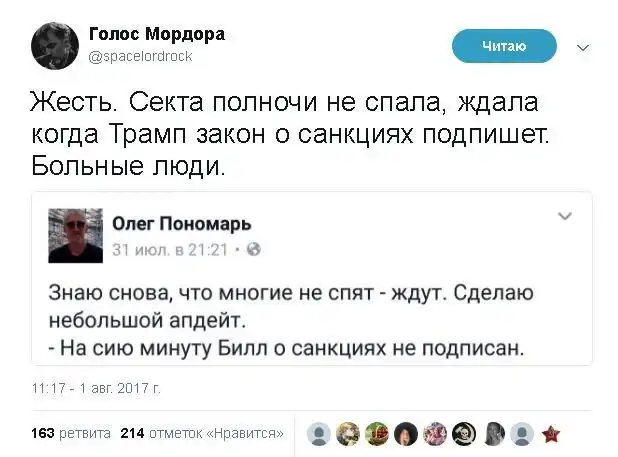View the 214 likes list

201,433
